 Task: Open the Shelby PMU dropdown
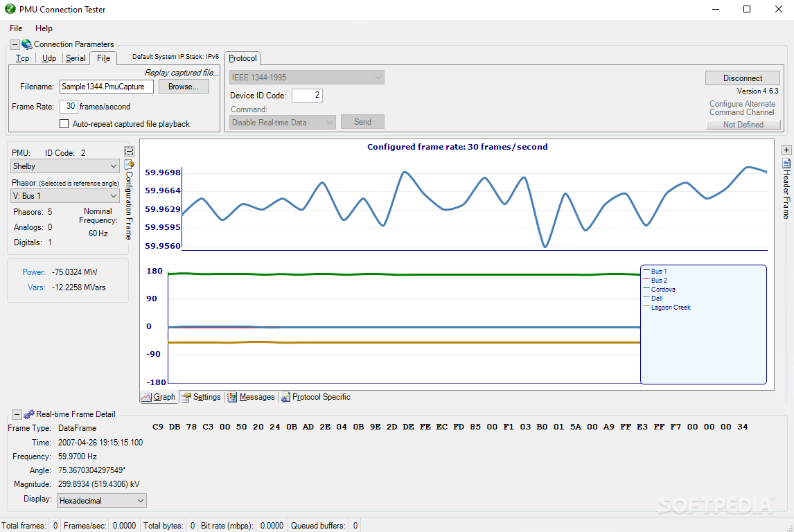coord(65,166)
